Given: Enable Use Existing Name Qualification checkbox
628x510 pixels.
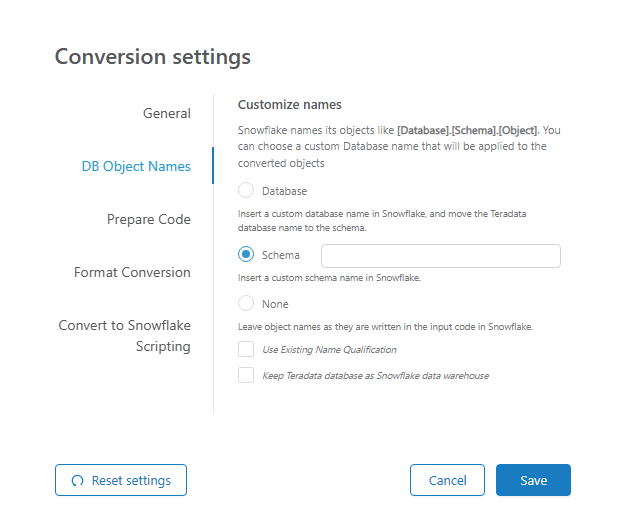Looking at the screenshot, I should tap(246, 349).
